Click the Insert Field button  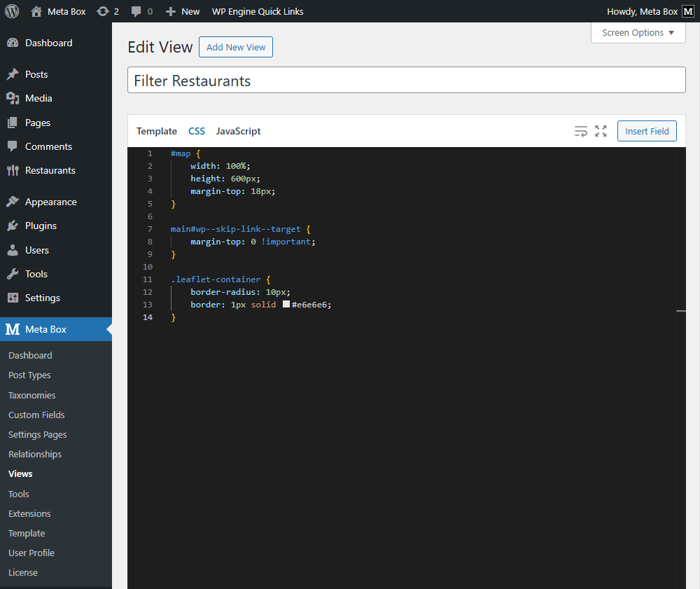(646, 131)
